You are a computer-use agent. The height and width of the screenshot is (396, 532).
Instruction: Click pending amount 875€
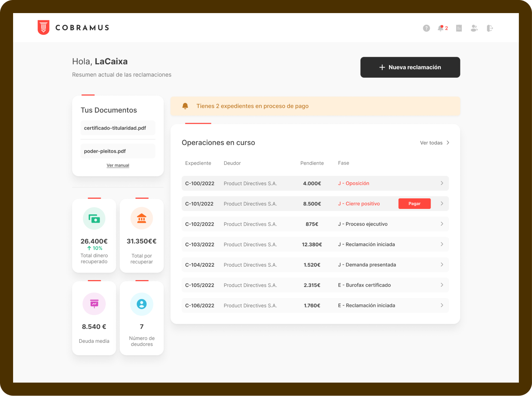click(312, 224)
